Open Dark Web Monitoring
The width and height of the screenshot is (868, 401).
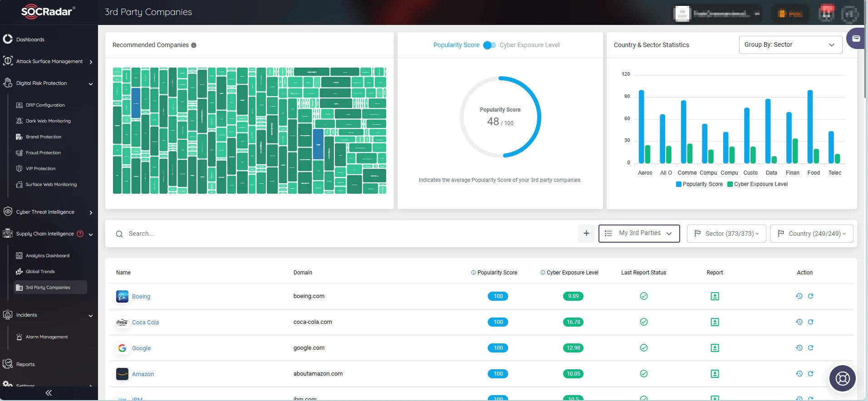[48, 121]
